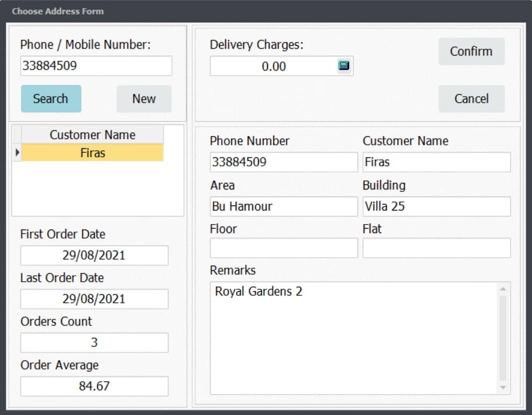Open the Delivery Charges calculator icon
This screenshot has width=532, height=415.
click(x=343, y=66)
